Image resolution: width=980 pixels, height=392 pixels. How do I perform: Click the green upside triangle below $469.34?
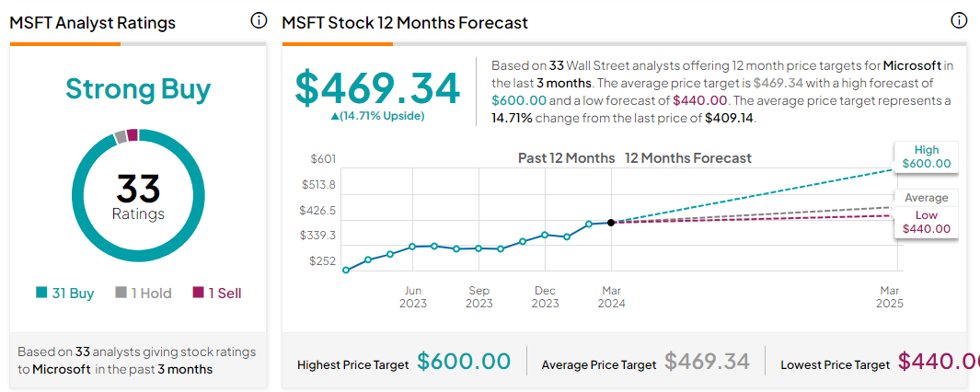click(x=336, y=116)
